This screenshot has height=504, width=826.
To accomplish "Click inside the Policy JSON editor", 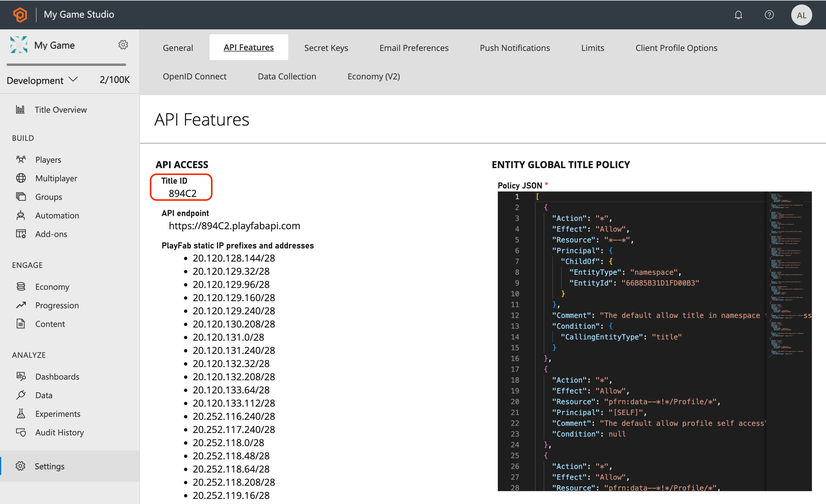I will point(654,335).
